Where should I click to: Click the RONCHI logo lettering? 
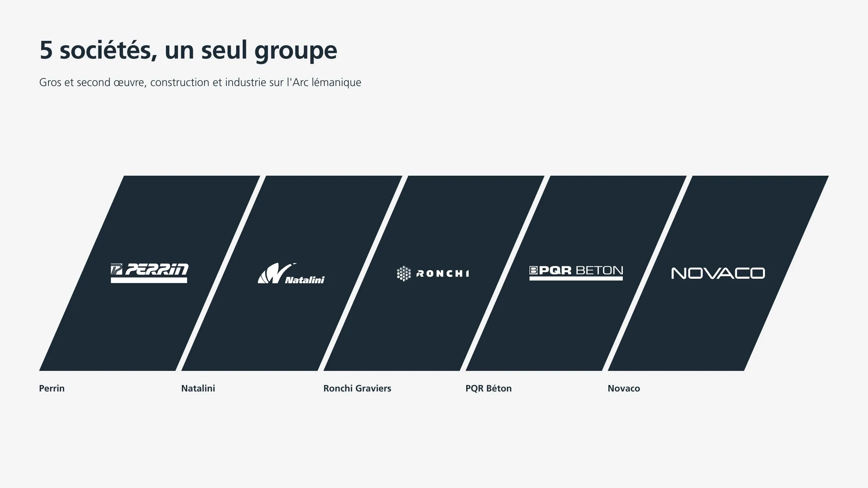point(443,274)
